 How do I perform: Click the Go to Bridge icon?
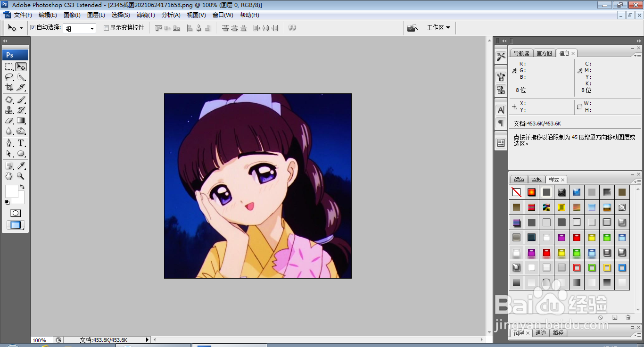[x=413, y=28]
